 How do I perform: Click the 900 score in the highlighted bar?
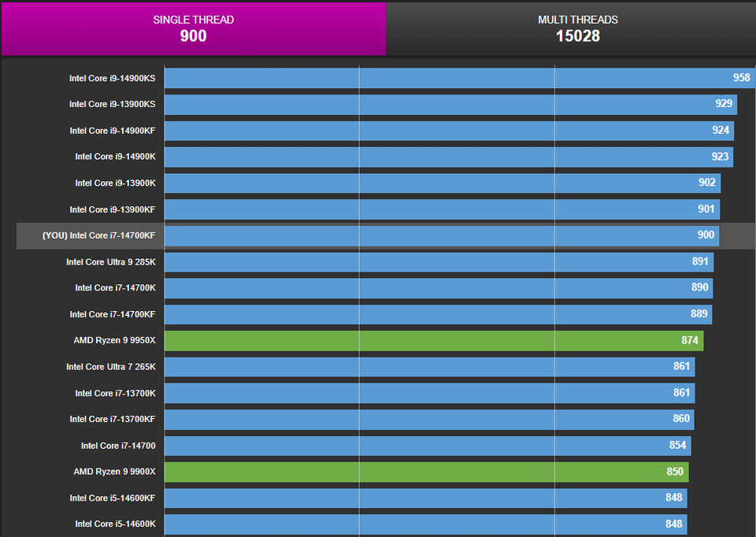tap(706, 235)
